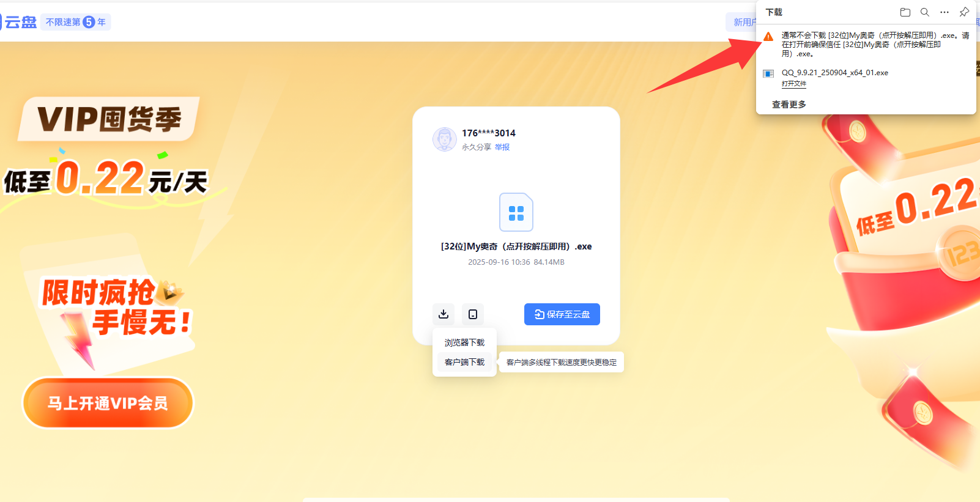Click the mobile device icon beside download
Viewport: 980px width, 502px height.
point(473,314)
